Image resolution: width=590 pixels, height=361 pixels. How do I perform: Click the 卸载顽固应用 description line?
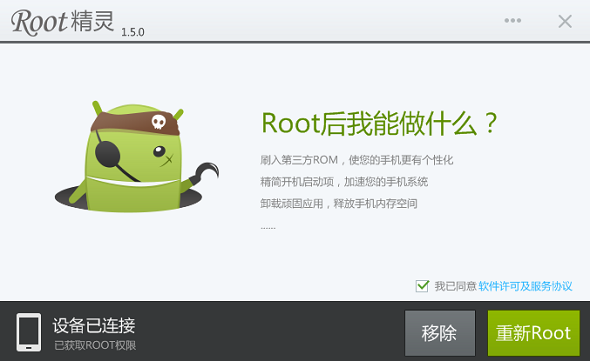pyautogui.click(x=339, y=204)
